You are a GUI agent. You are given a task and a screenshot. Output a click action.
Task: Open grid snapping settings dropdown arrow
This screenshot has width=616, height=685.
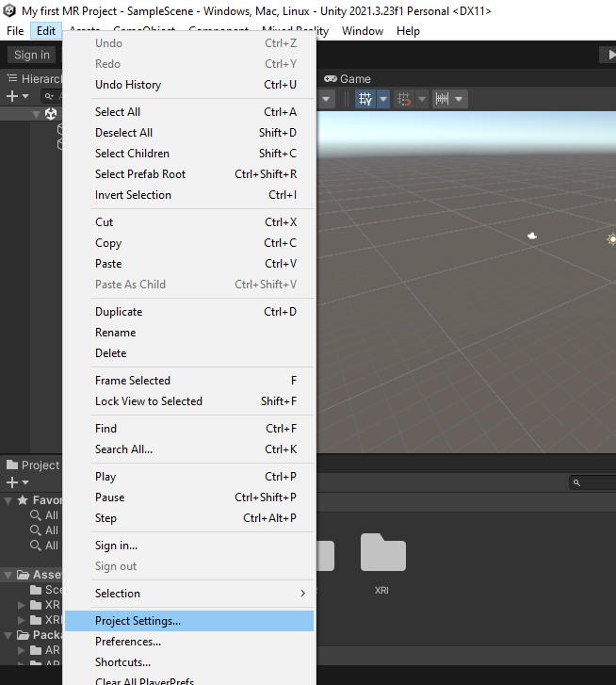422,99
